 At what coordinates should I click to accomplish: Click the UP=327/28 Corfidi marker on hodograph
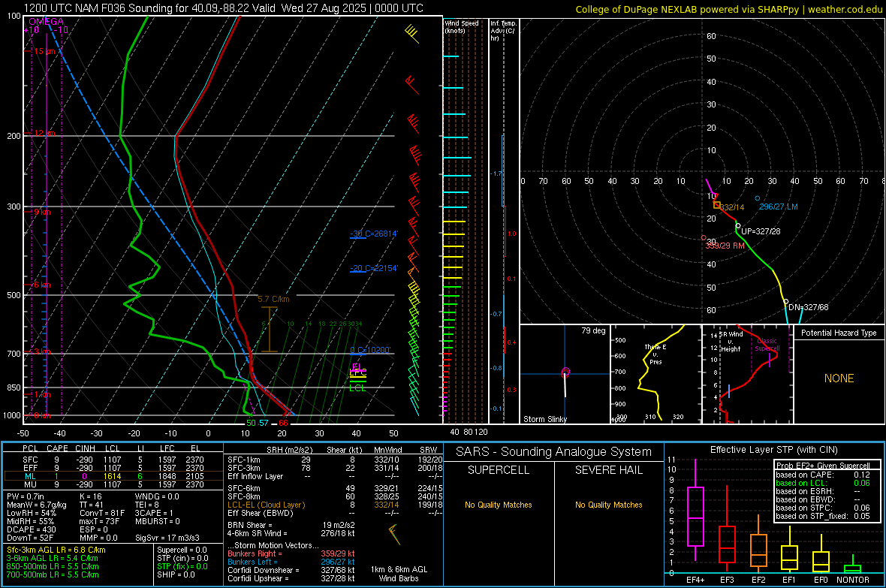pyautogui.click(x=738, y=226)
